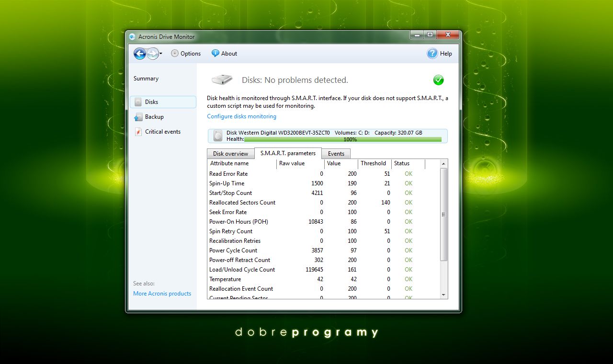The image size is (613, 364).
Task: Sort by the Status column header
Action: 408,163
